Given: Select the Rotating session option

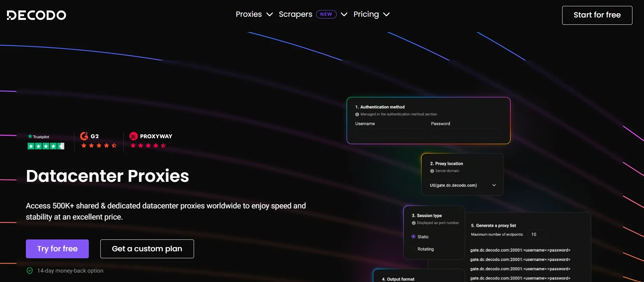Looking at the screenshot, I should click(425, 249).
